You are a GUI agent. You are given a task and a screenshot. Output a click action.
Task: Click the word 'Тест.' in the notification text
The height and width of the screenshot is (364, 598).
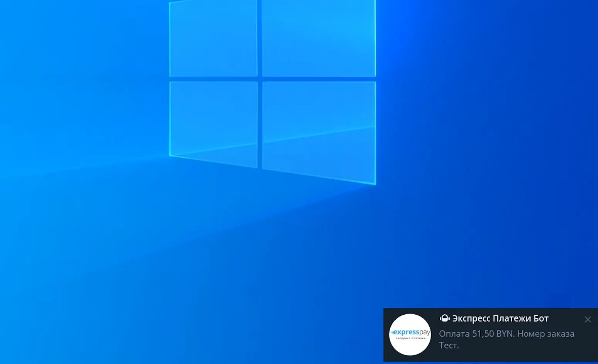(x=448, y=345)
